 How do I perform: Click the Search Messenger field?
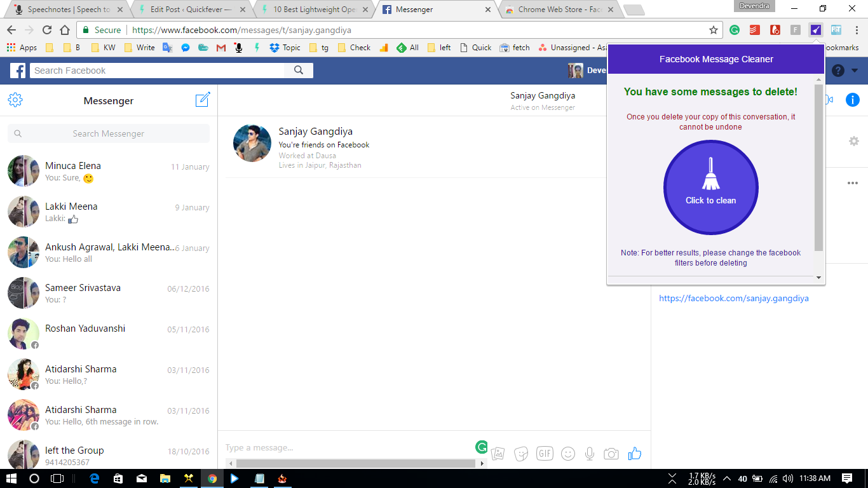pos(109,133)
